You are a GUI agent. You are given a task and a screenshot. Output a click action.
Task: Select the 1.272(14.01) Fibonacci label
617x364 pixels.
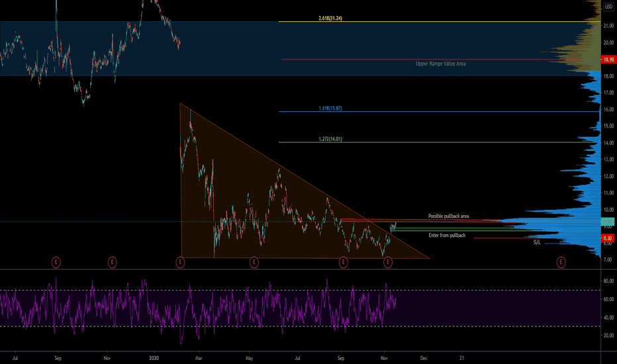(x=330, y=139)
